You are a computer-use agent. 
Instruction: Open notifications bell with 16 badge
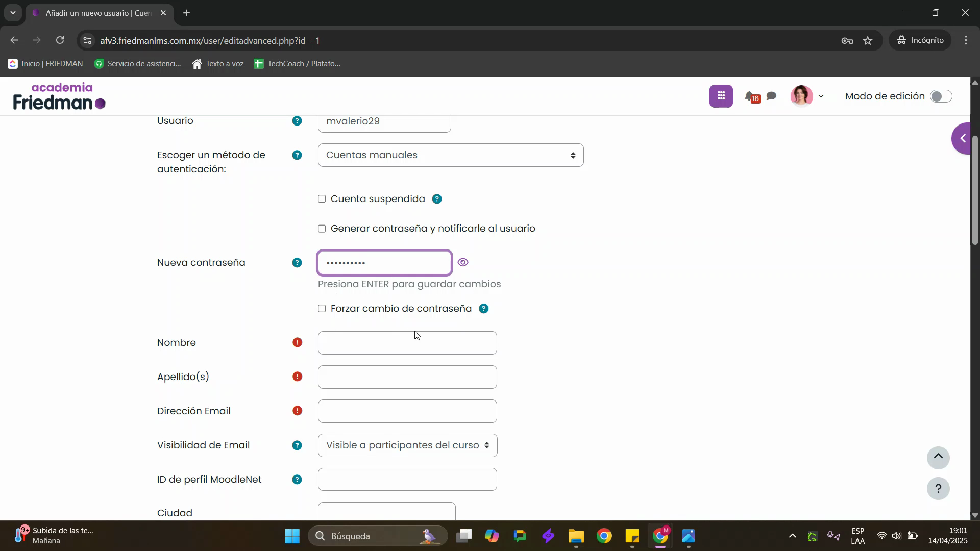(750, 96)
